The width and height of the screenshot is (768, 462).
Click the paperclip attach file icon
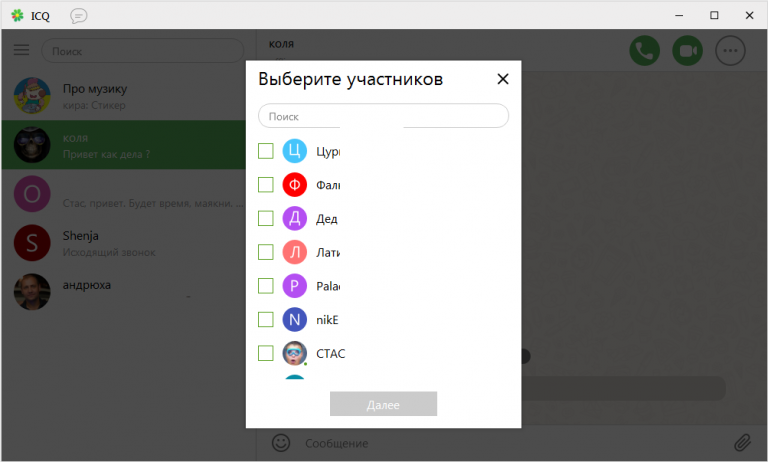coord(742,442)
